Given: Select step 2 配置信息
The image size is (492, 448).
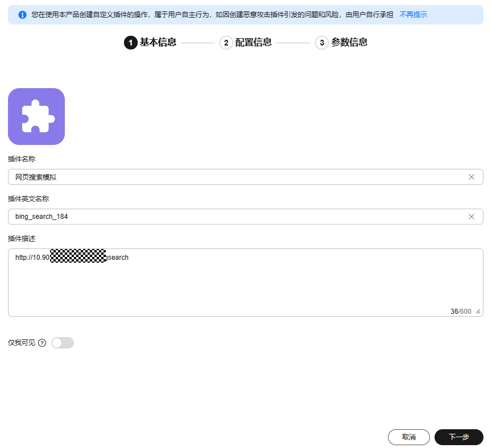Looking at the screenshot, I should tap(246, 42).
